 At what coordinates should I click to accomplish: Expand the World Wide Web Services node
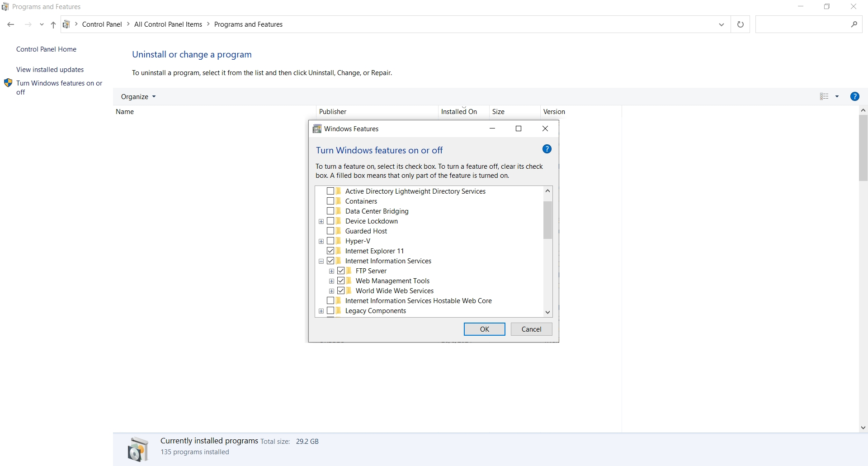pos(331,291)
